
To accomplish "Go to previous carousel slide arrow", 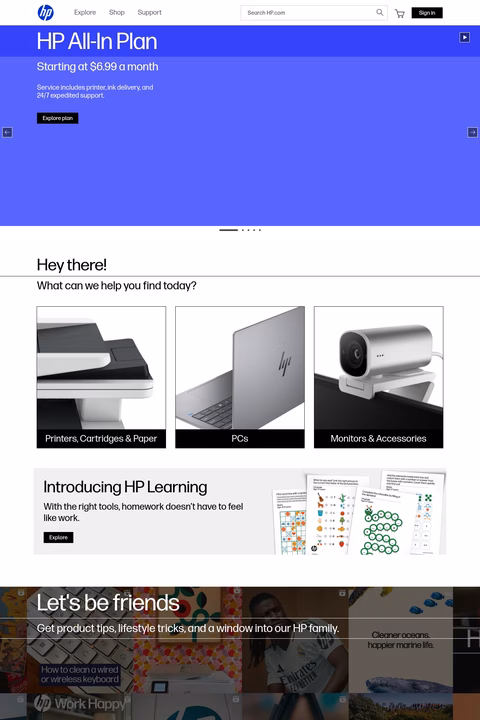I will coord(7,132).
